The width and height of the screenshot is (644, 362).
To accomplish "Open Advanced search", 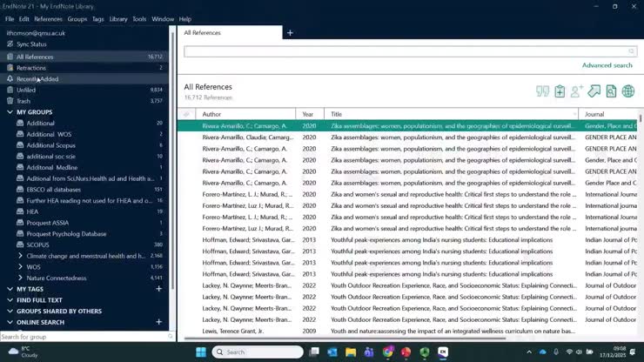I will [x=607, y=65].
